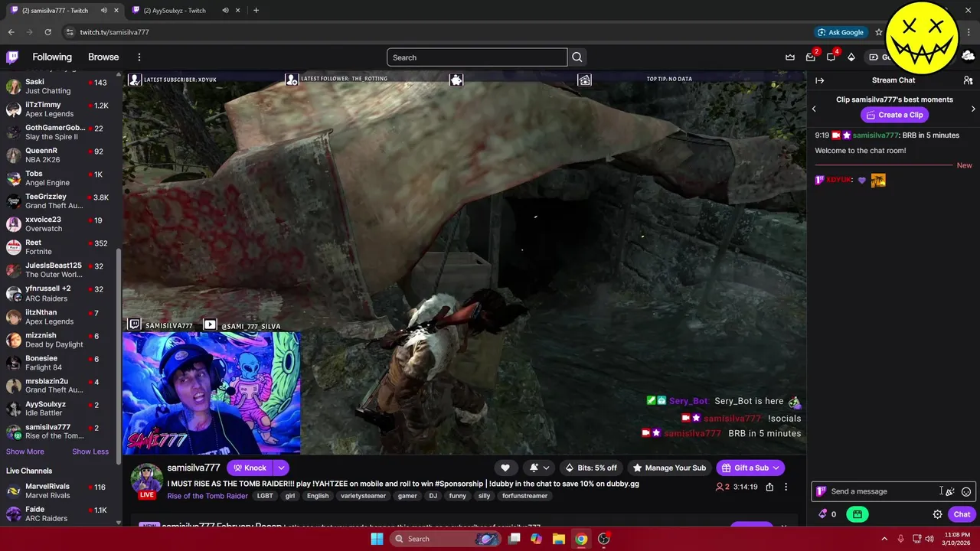This screenshot has height=551, width=980.
Task: Open the user avatar menu
Action: click(968, 57)
